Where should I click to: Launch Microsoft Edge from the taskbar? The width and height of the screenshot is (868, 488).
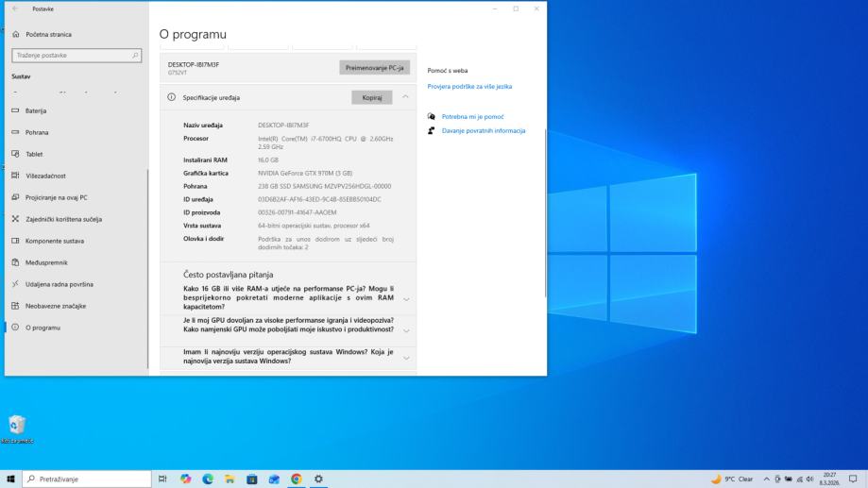(208, 479)
